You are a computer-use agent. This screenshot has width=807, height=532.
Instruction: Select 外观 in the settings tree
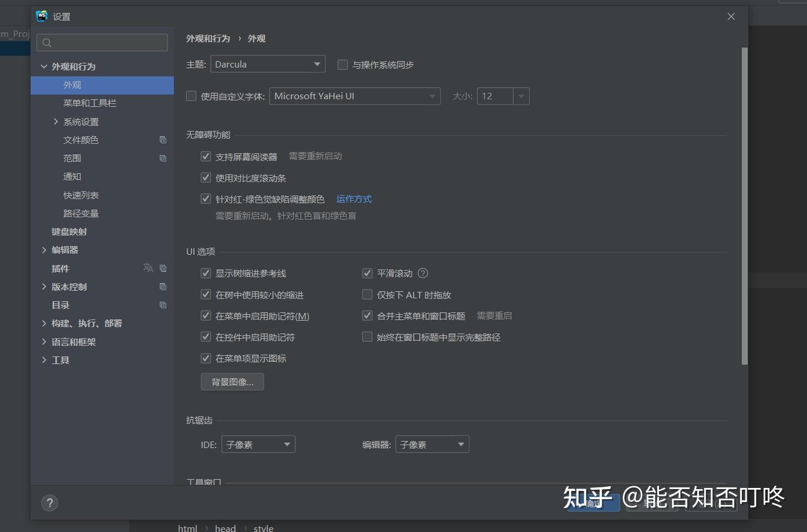[x=102, y=85]
